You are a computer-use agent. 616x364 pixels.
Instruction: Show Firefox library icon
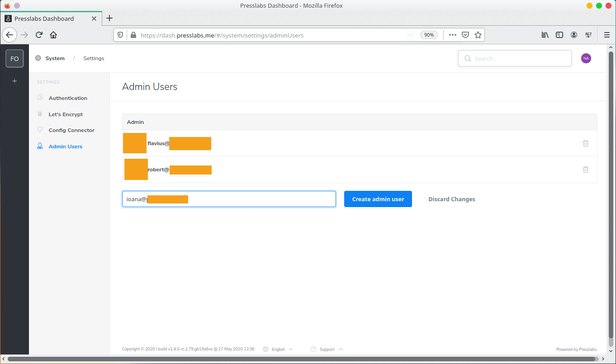point(545,35)
